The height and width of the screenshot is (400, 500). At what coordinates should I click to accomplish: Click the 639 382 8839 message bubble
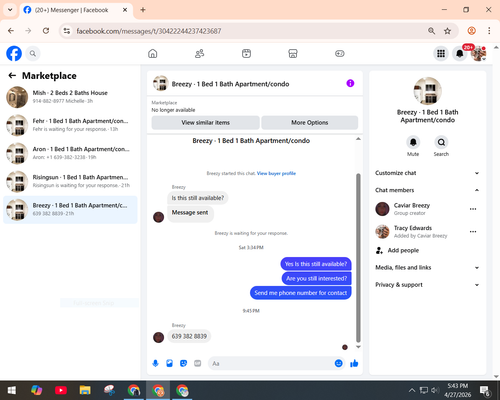tap(189, 336)
